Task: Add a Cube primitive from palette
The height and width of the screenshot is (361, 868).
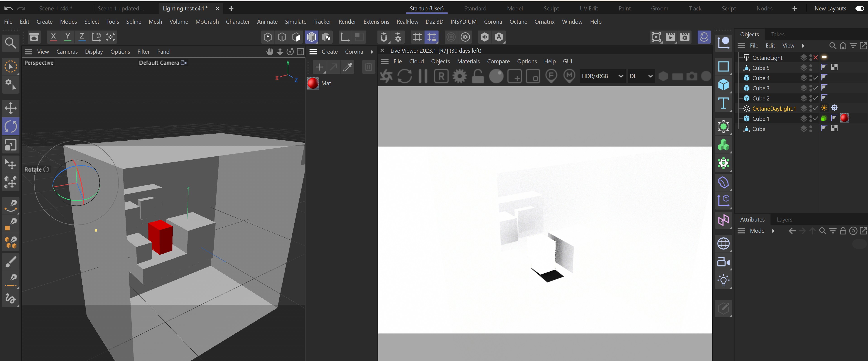Action: 723,85
